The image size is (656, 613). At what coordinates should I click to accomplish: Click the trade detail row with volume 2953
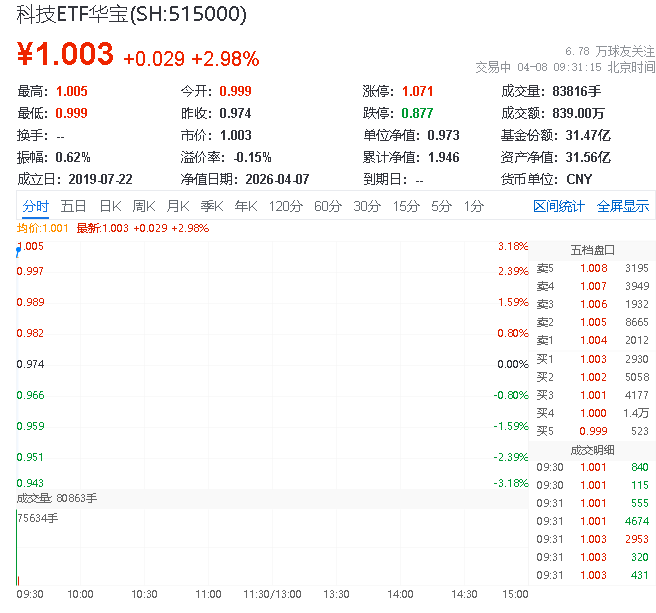tap(592, 539)
